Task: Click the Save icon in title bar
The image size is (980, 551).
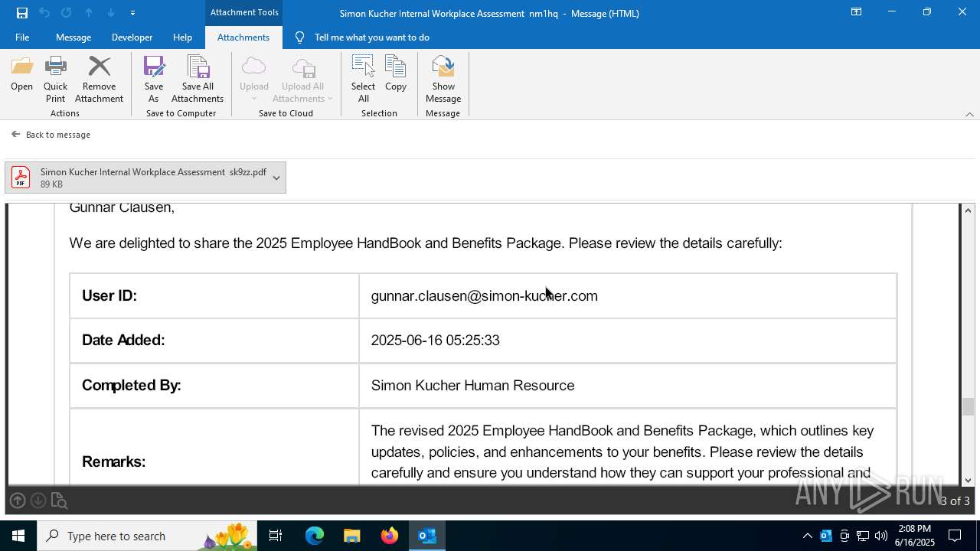Action: pos(22,13)
